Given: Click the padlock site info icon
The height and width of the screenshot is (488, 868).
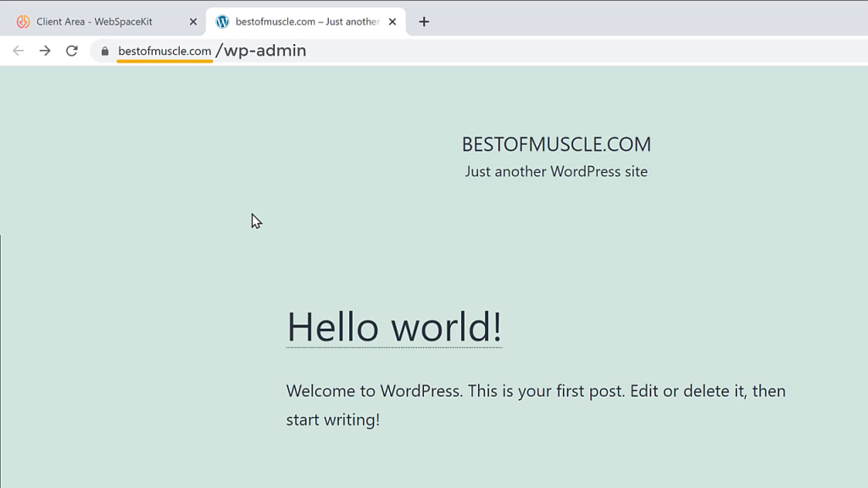Looking at the screenshot, I should point(104,51).
